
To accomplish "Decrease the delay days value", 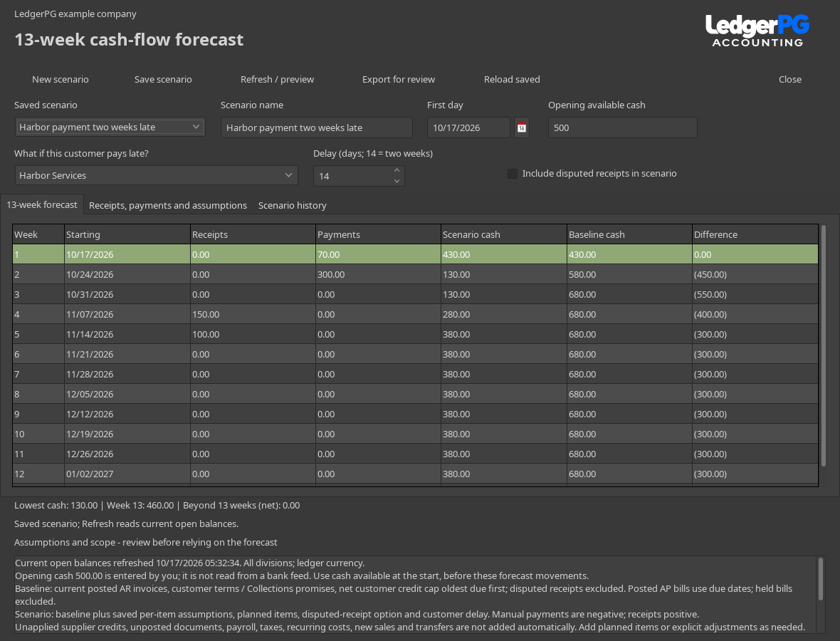I will [397, 181].
